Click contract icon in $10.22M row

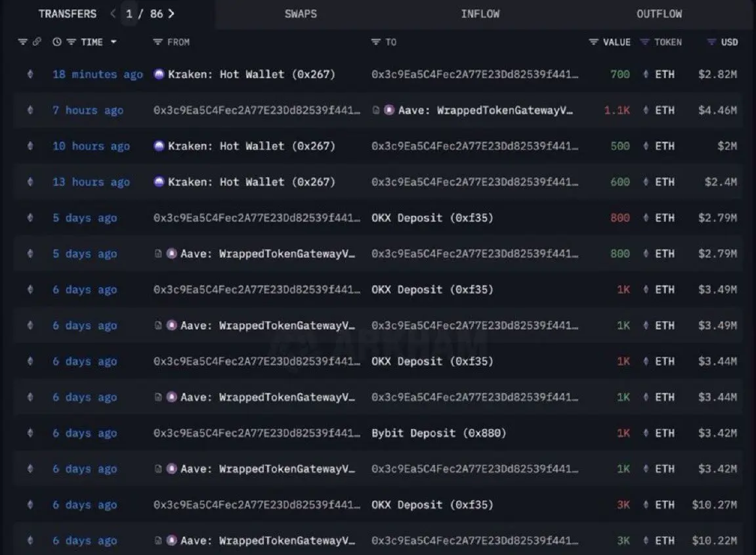(x=158, y=541)
